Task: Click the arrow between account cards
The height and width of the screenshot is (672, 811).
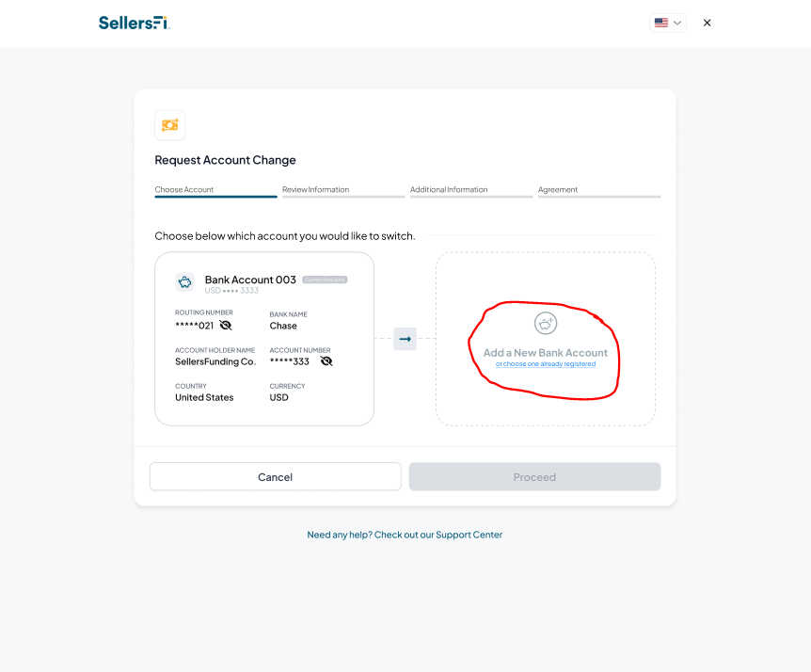Action: (405, 339)
